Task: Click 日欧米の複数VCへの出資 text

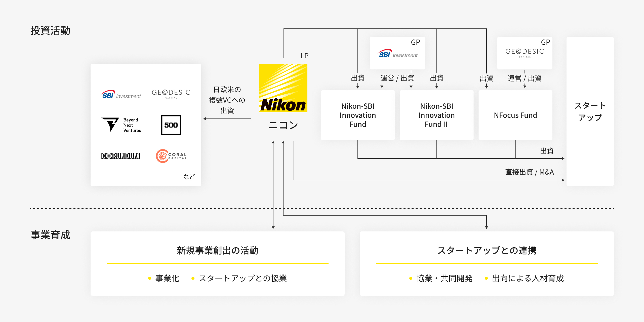Action: (x=227, y=100)
